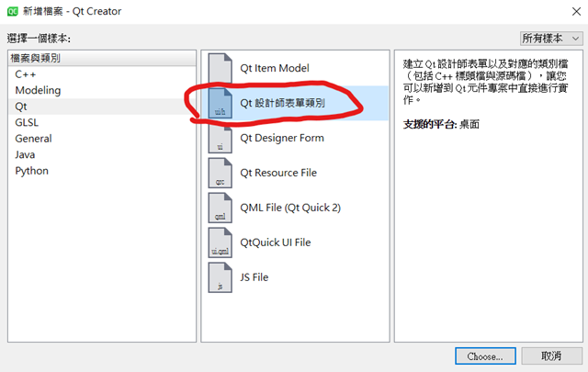Screen dimensions: 588x372
Task: Open the 所有樣本 platform filter dropdown
Action: click(551, 39)
